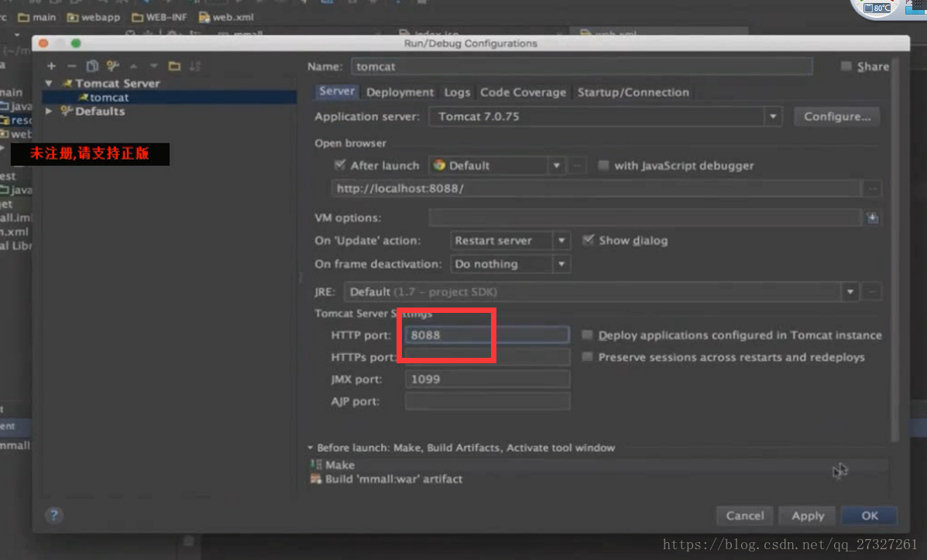Viewport: 927px width, 560px height.
Task: Click the Cancel button
Action: [745, 516]
